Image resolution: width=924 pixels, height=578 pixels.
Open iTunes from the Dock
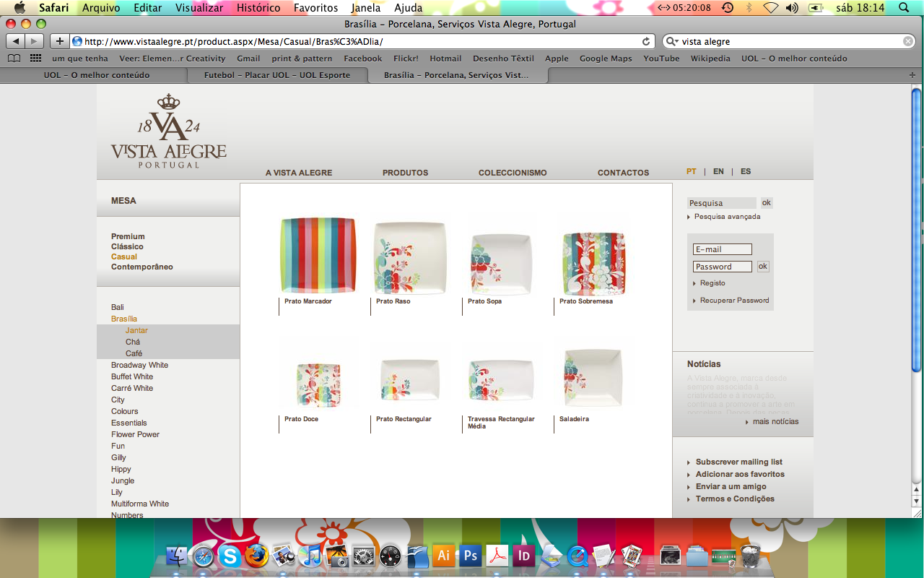point(311,556)
